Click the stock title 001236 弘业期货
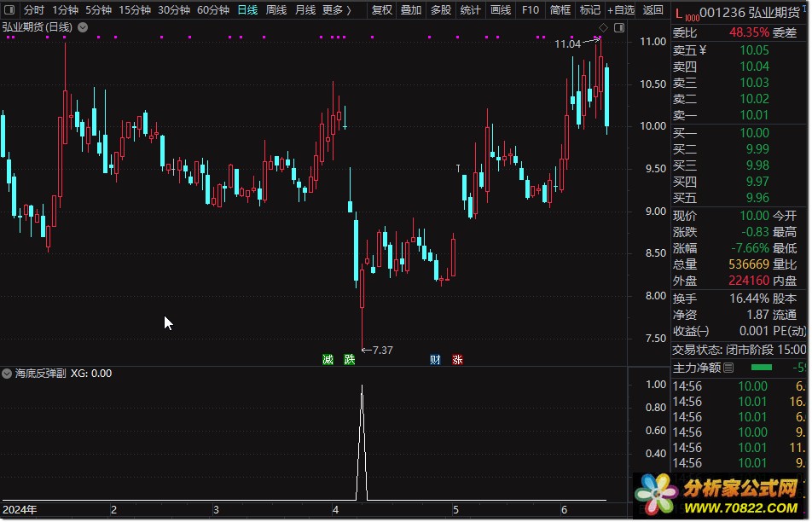 point(750,13)
